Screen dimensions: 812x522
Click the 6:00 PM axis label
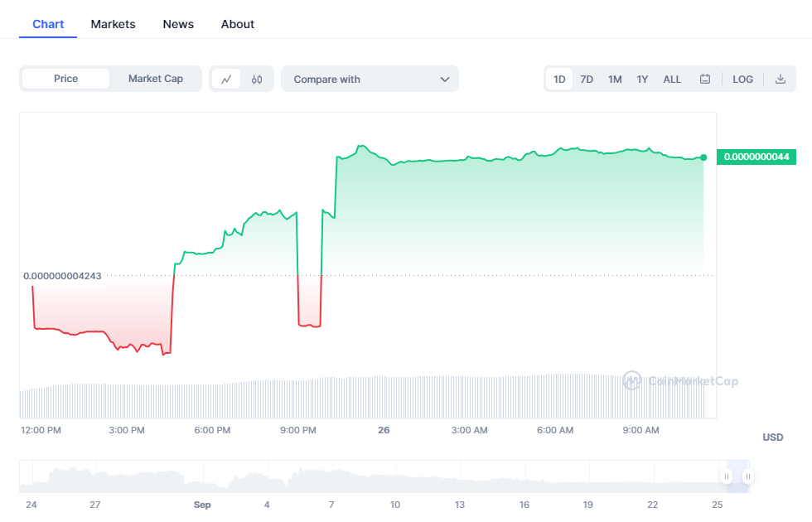pyautogui.click(x=212, y=430)
